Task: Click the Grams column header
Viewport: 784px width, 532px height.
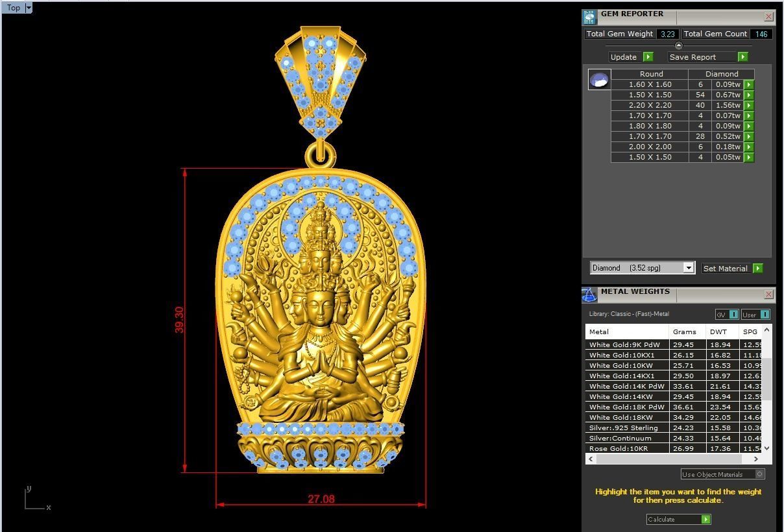Action: [687, 332]
